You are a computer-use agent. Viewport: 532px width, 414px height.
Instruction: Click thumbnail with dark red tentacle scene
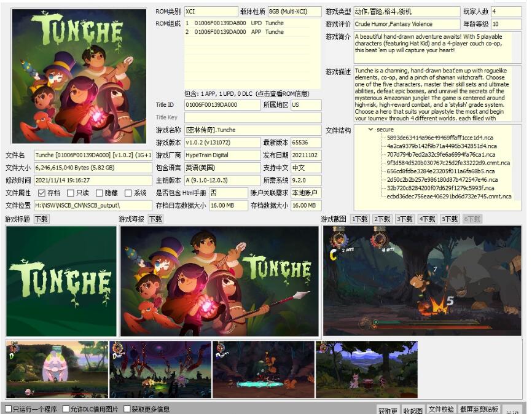point(160,370)
